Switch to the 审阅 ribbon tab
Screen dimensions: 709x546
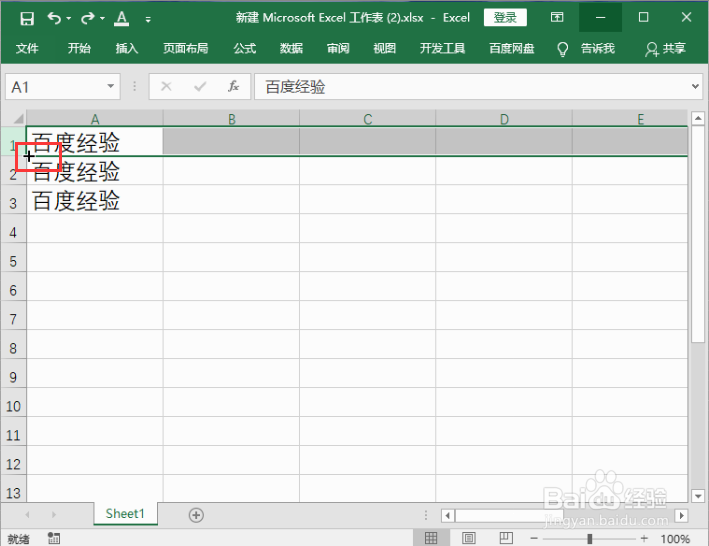tap(338, 48)
